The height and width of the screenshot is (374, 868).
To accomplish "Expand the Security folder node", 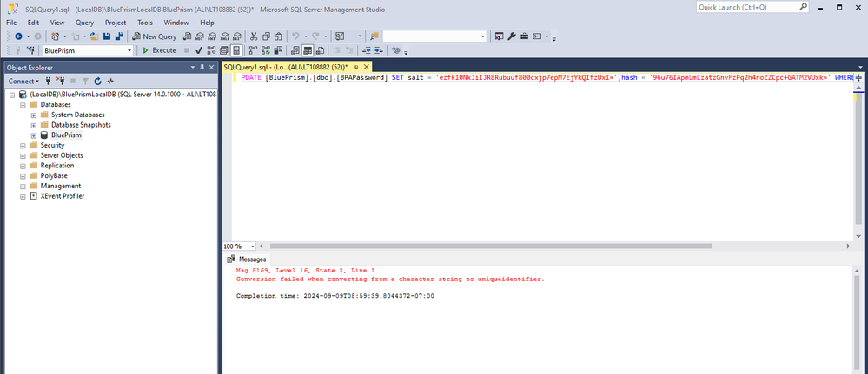I will (23, 145).
